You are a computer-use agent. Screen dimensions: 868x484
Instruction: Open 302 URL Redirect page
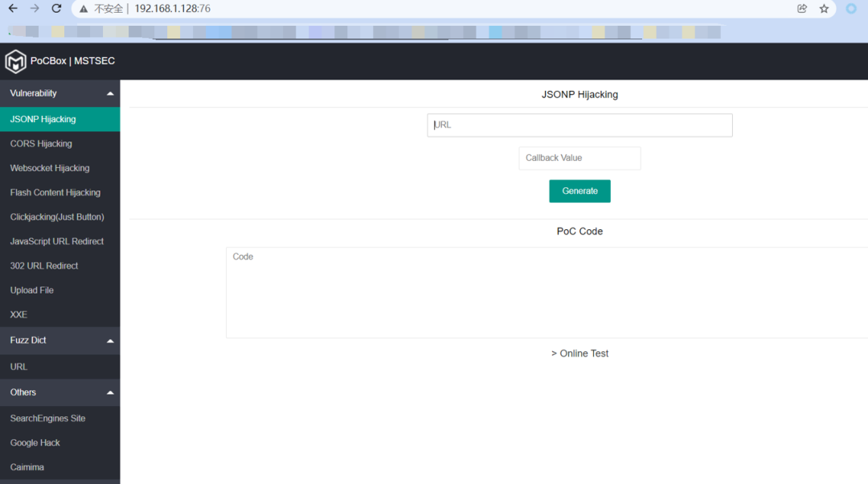point(59,265)
